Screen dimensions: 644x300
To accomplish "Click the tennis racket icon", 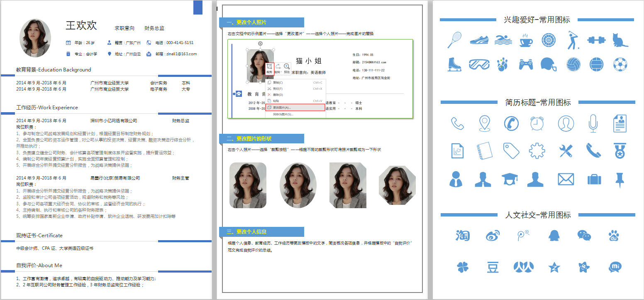I will tap(455, 40).
